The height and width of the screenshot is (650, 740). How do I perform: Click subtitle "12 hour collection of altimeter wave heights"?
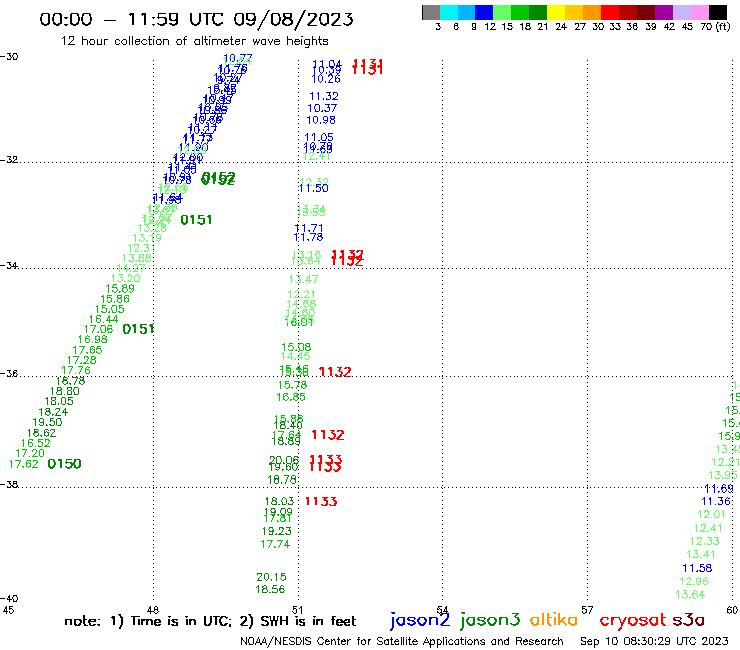[x=194, y=41]
